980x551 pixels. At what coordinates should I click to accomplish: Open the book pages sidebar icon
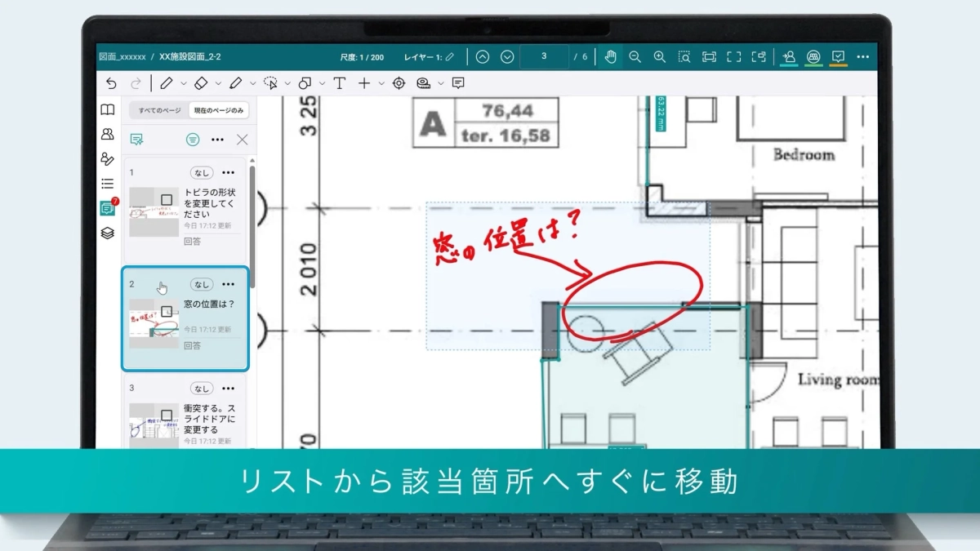pyautogui.click(x=107, y=110)
